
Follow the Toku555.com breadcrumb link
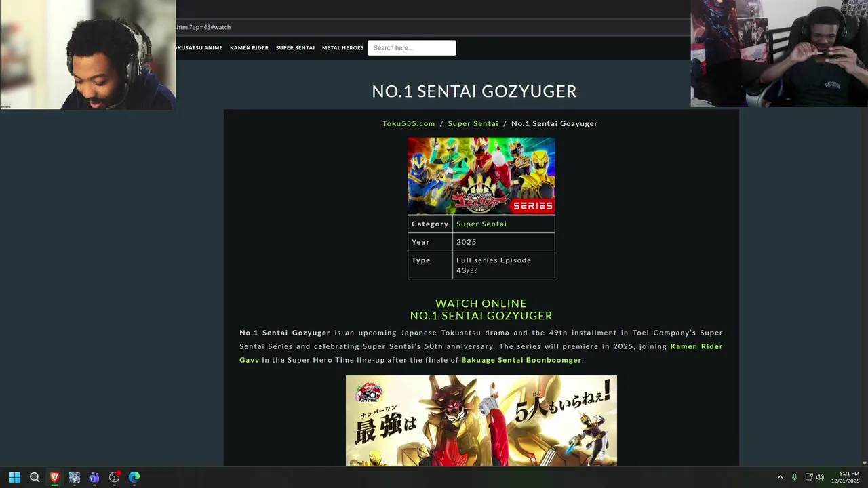(x=409, y=123)
